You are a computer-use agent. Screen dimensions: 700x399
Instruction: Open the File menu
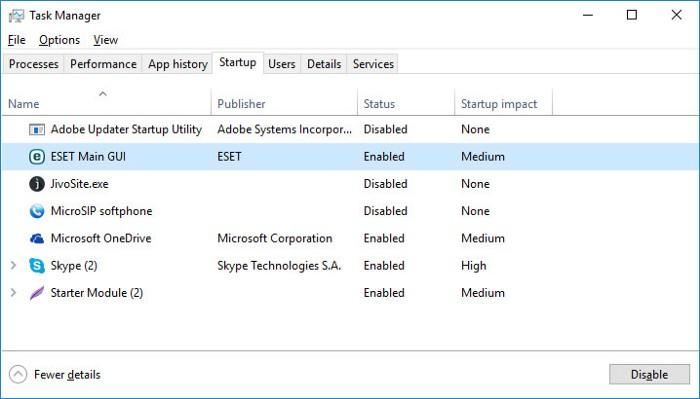[x=17, y=40]
